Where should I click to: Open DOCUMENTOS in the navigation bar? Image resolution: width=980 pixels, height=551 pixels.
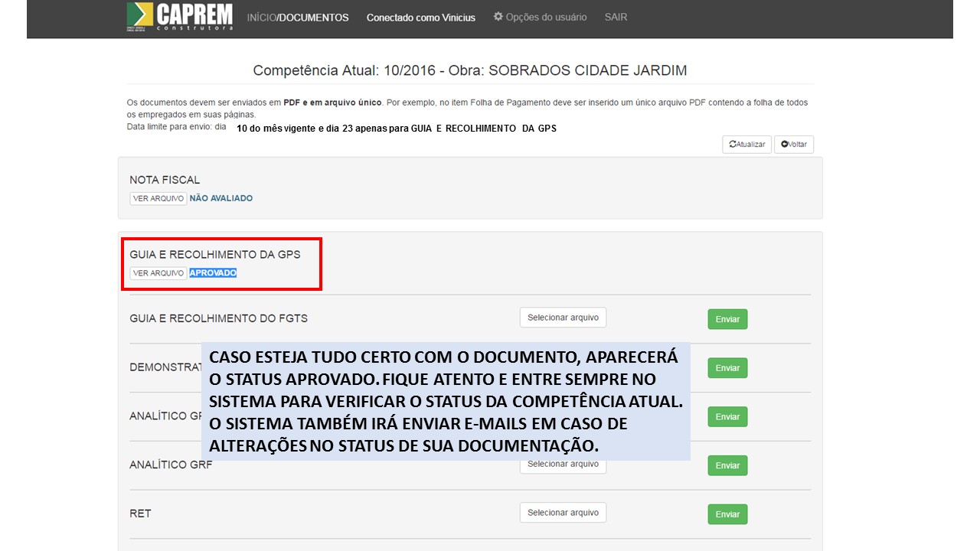[x=314, y=17]
